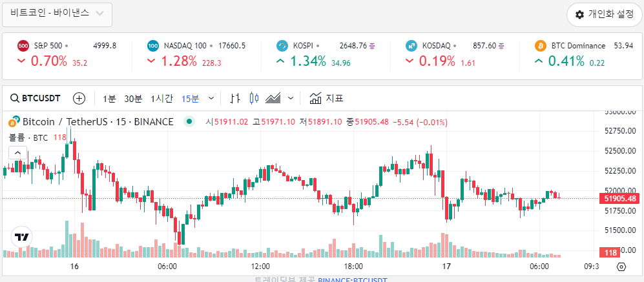The image size is (644, 282).
Task: Select the 1분 interval
Action: (109, 99)
